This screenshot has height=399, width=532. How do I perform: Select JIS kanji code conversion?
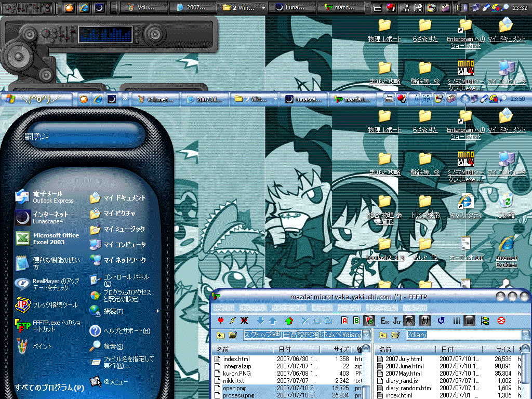(x=396, y=321)
